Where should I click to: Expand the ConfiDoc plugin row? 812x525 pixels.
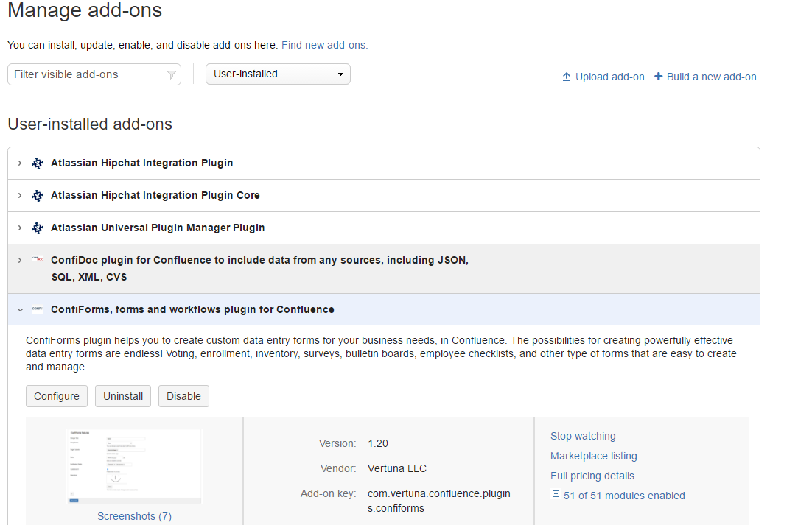[x=20, y=260]
